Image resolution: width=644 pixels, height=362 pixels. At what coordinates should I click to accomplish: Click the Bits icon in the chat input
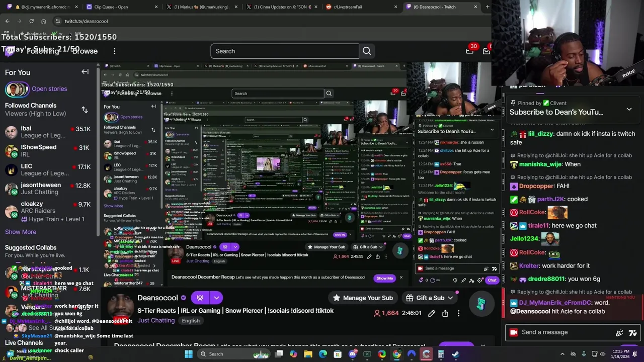tap(619, 332)
